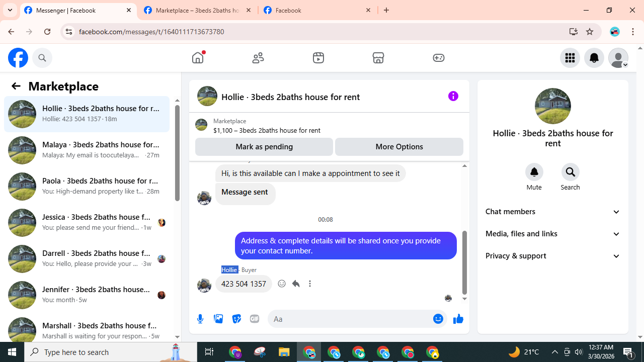Click the Mark as pending button
Viewport: 644px width, 362px height.
(264, 147)
